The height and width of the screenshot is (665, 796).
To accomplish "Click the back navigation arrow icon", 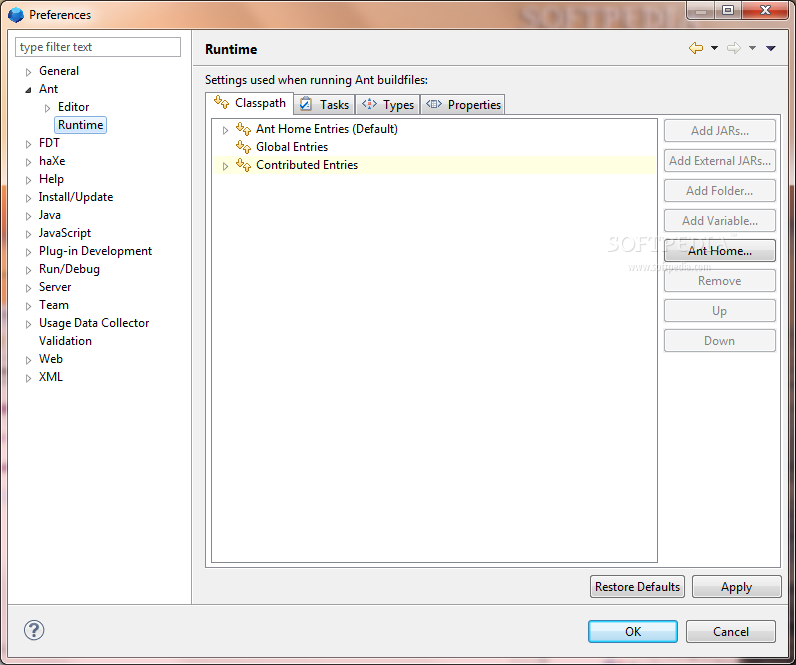I will [x=696, y=48].
